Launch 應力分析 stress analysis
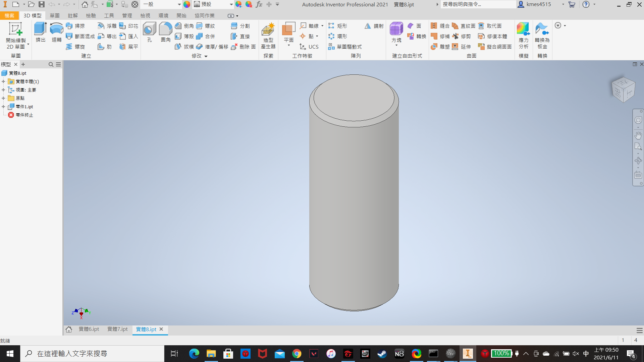Screen dimensions: 644x362 click(x=523, y=36)
